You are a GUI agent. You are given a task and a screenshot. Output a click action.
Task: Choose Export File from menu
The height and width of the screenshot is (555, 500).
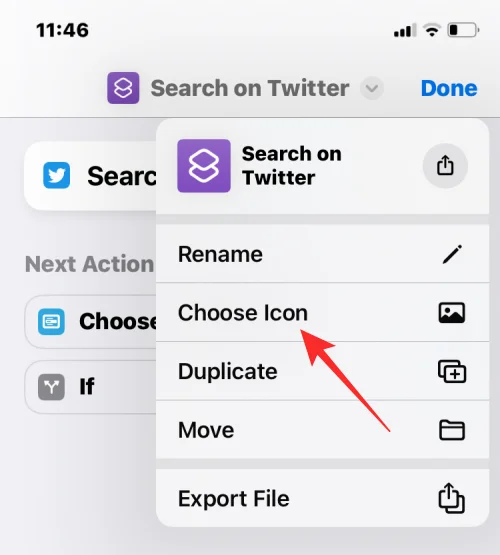[322, 498]
